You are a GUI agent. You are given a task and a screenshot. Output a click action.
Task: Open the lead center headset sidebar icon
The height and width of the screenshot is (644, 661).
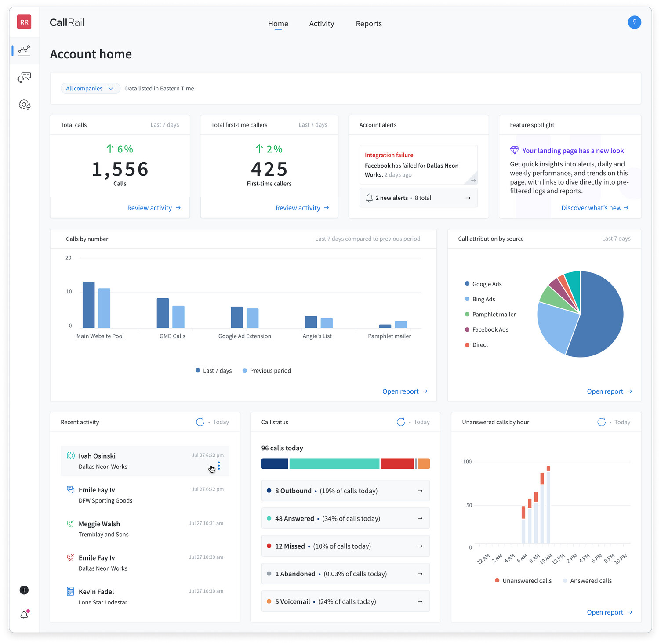(24, 78)
